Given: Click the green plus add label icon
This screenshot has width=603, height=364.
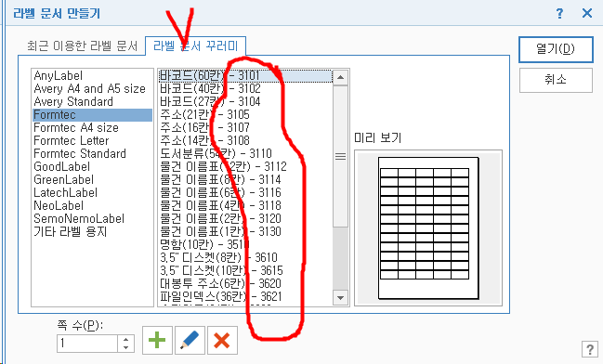Looking at the screenshot, I should tap(157, 340).
